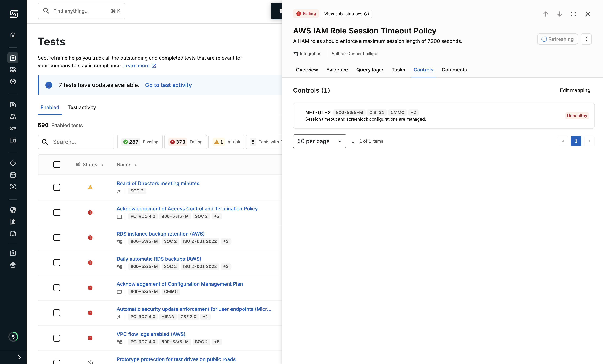Screen dimensions: 603x364
Task: Check the Board of Directors meeting minutes row
Action: pos(57,187)
